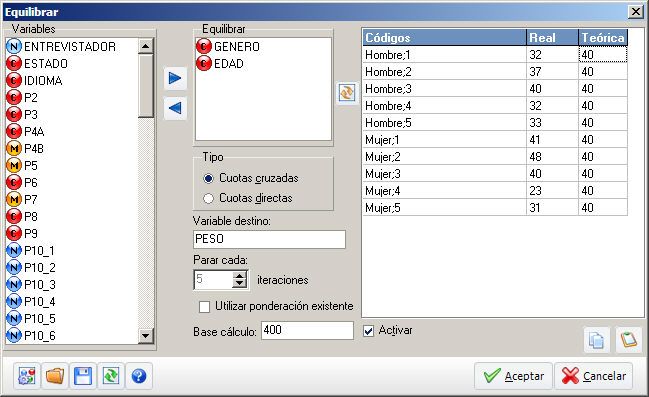Click the blue right arrow to add variable
The width and height of the screenshot is (649, 397).
tap(175, 78)
